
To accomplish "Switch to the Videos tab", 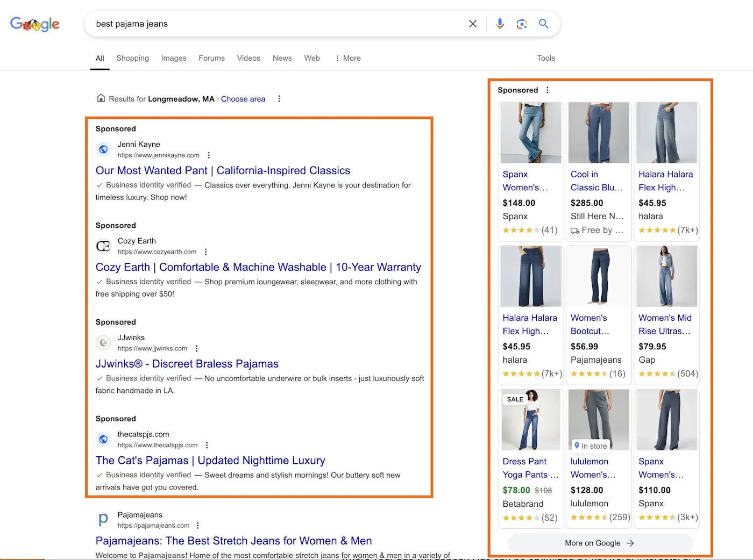I will coord(248,58).
